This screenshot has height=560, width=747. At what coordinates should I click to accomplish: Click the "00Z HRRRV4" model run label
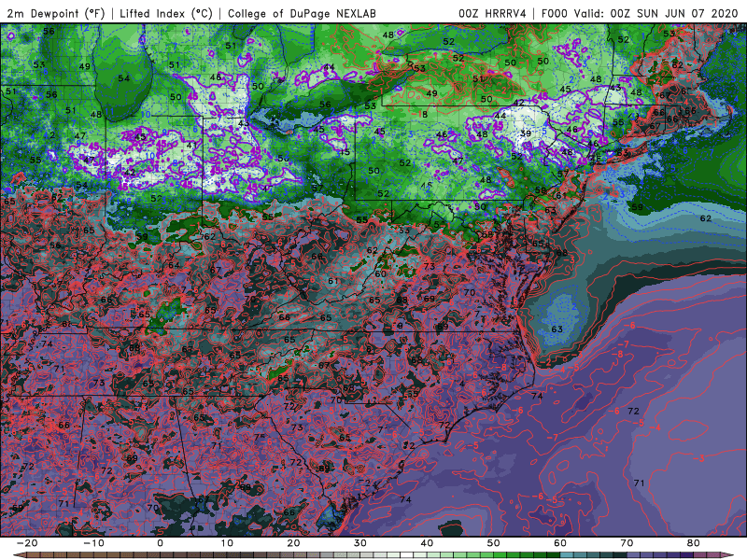(492, 13)
